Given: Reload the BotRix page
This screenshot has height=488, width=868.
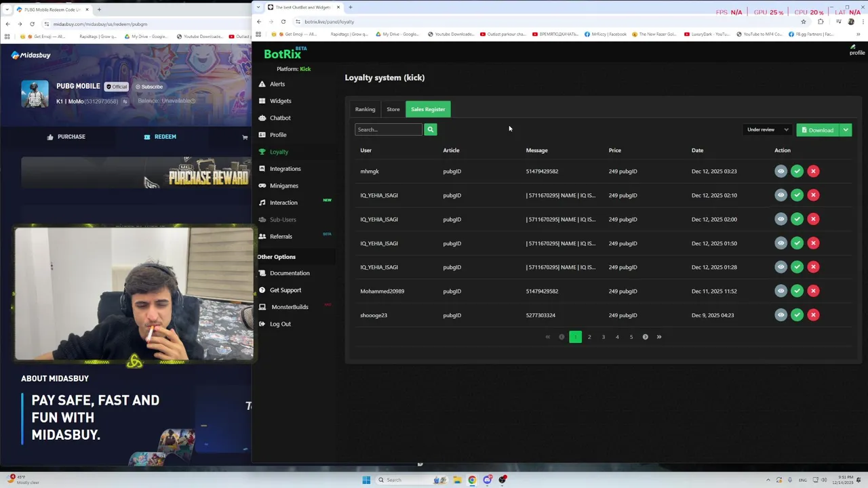Looking at the screenshot, I should point(283,22).
